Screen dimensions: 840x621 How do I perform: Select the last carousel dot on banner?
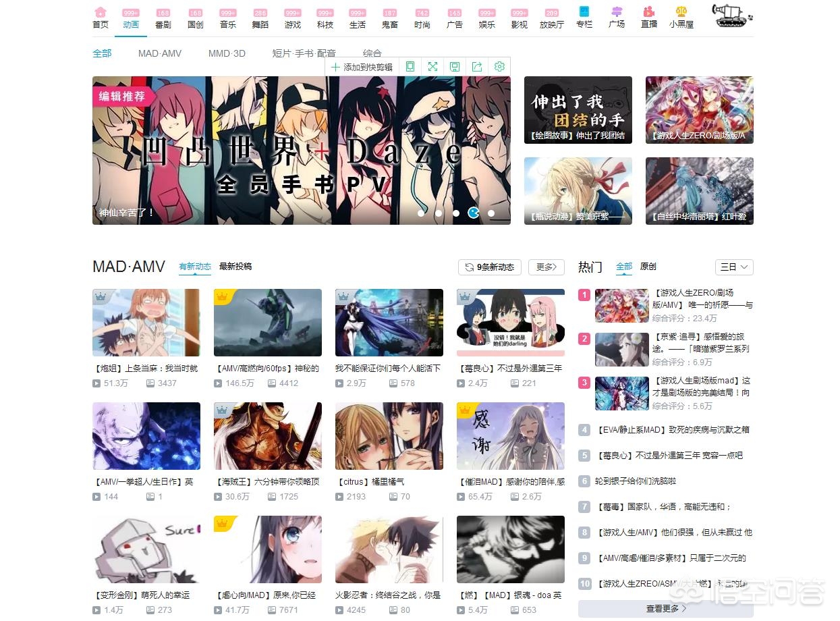pyautogui.click(x=491, y=213)
